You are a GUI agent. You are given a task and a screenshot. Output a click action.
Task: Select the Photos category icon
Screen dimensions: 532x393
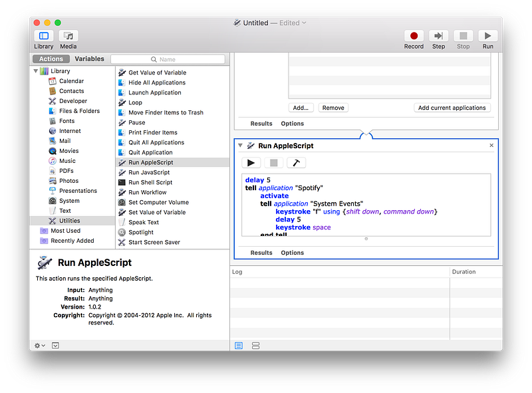pyautogui.click(x=53, y=181)
